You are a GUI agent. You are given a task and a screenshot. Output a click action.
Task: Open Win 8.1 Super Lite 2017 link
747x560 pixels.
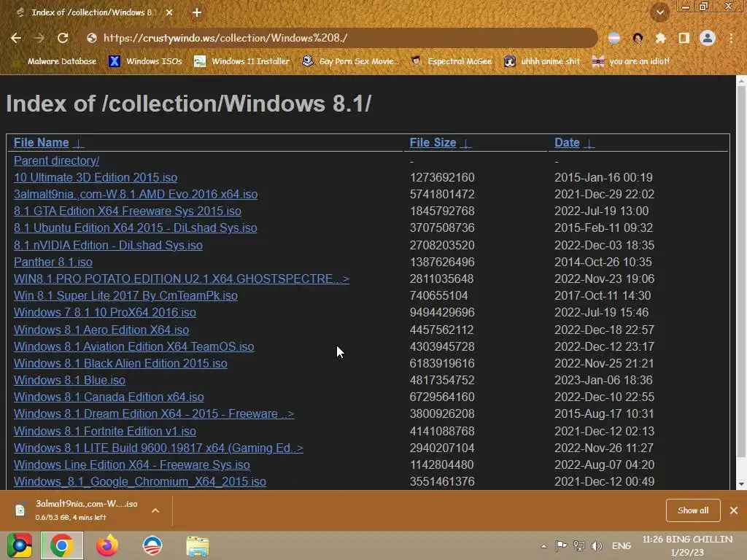pyautogui.click(x=125, y=296)
